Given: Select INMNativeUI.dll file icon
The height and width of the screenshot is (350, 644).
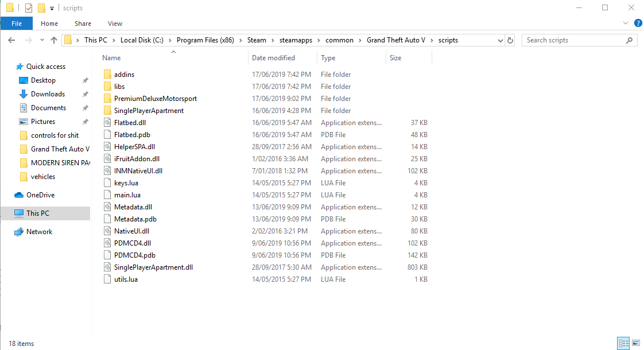Looking at the screenshot, I should tap(107, 171).
